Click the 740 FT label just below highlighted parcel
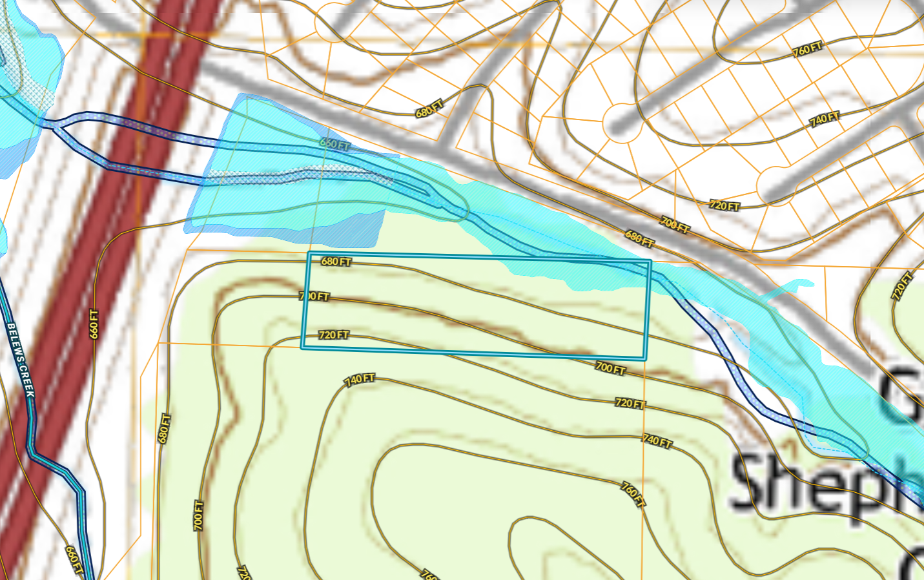 (360, 379)
